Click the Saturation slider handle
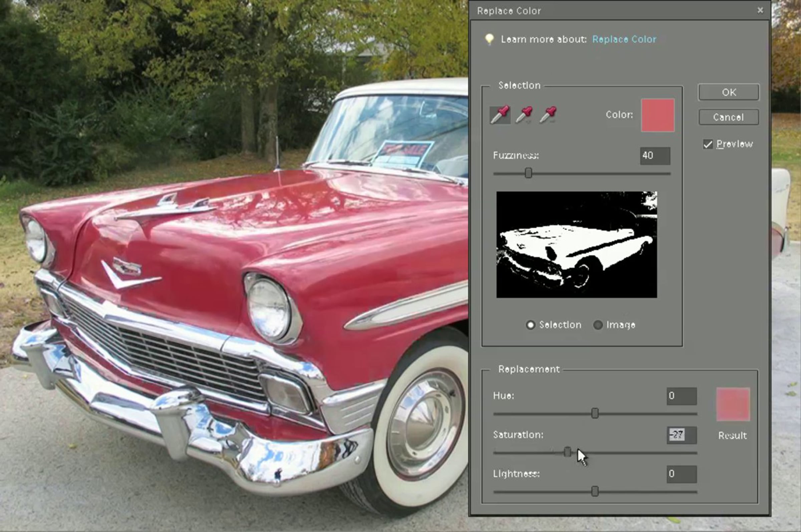801x532 pixels. (567, 452)
